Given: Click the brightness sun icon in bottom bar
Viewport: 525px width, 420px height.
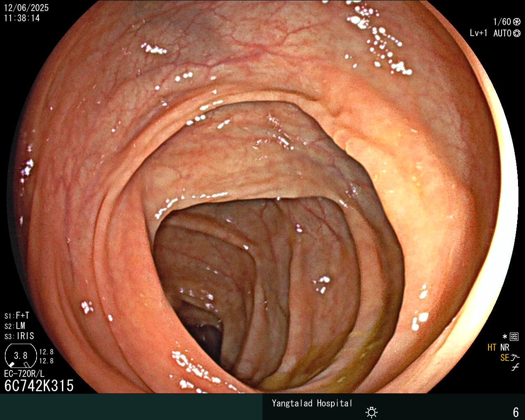Looking at the screenshot, I should [x=372, y=412].
